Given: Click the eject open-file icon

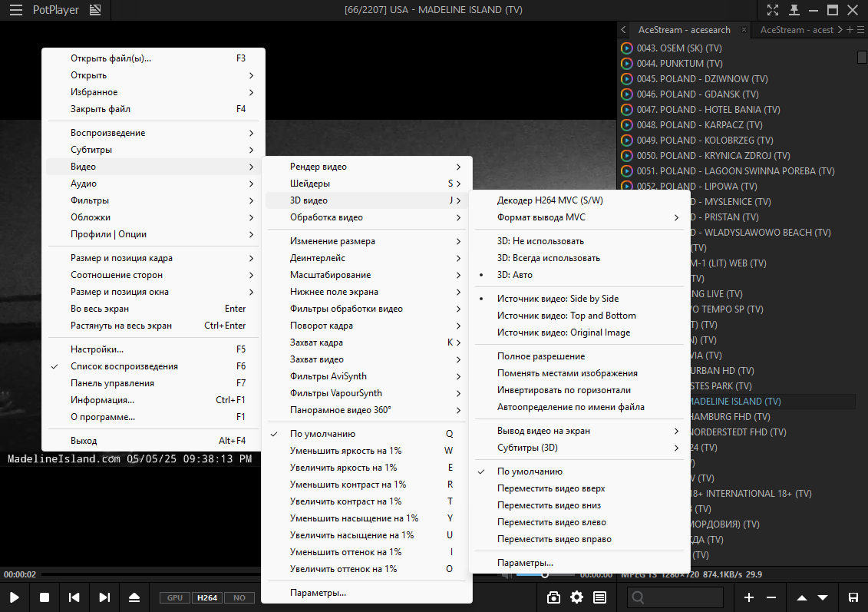Looking at the screenshot, I should click(134, 597).
